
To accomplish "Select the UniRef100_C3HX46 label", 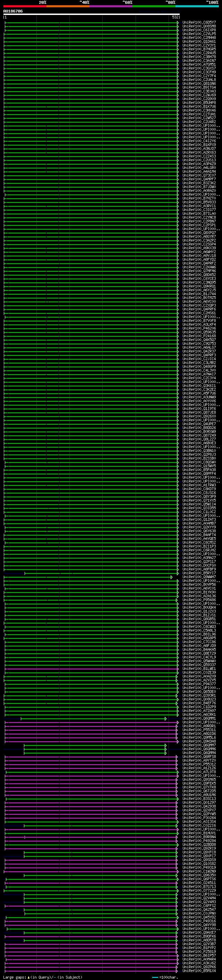I will (x=199, y=110).
